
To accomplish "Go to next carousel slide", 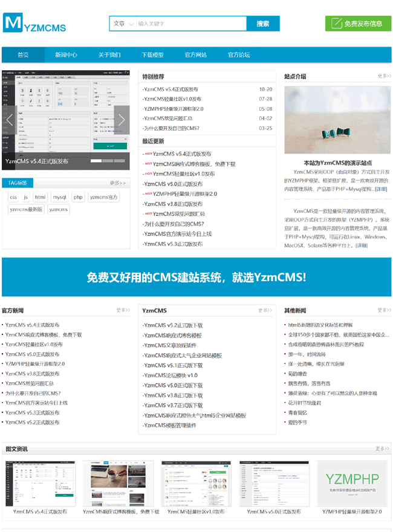I will pyautogui.click(x=122, y=120).
